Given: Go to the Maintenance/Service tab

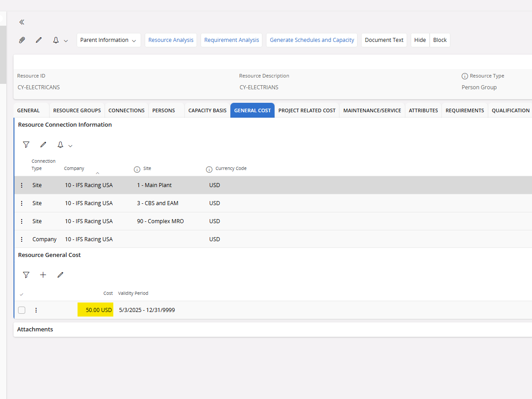Looking at the screenshot, I should (x=372, y=110).
